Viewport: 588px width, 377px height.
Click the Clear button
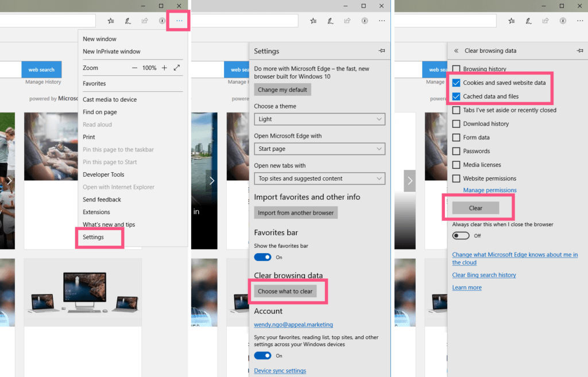point(475,208)
